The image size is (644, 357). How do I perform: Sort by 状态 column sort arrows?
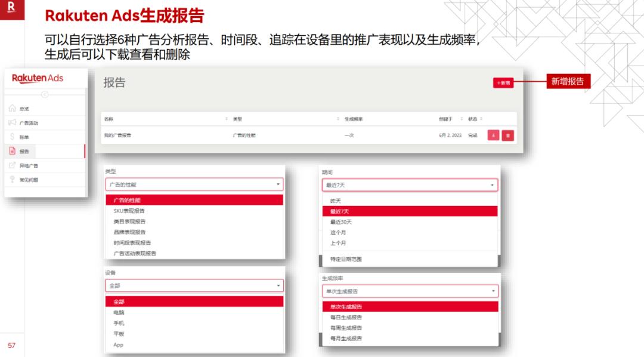click(x=481, y=119)
